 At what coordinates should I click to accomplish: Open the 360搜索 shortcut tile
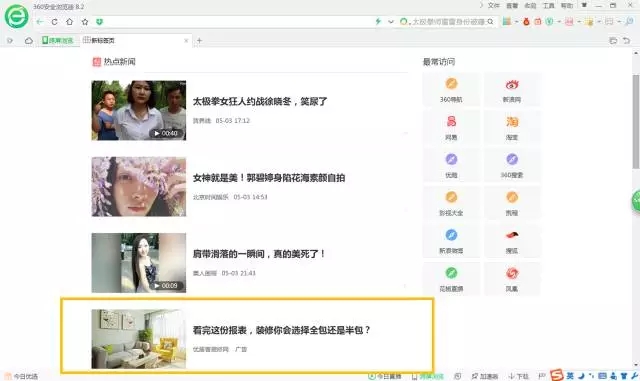click(x=512, y=165)
